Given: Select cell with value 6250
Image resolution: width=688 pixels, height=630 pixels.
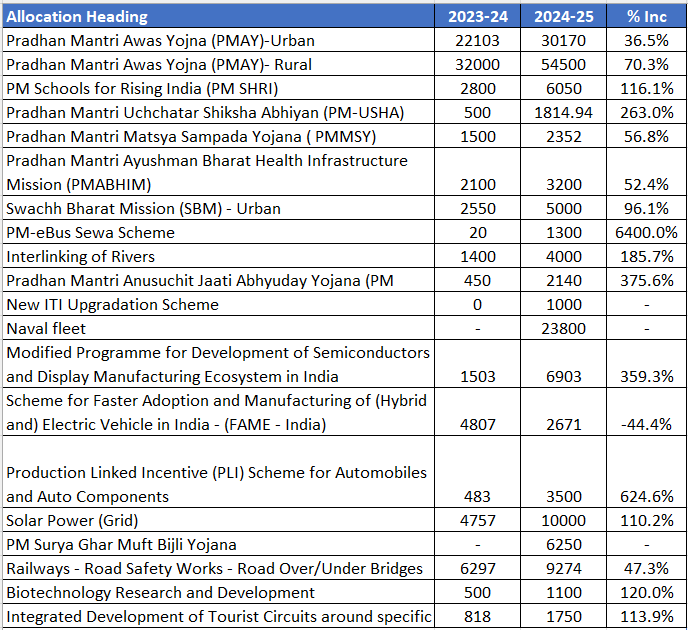Looking at the screenshot, I should (x=563, y=544).
